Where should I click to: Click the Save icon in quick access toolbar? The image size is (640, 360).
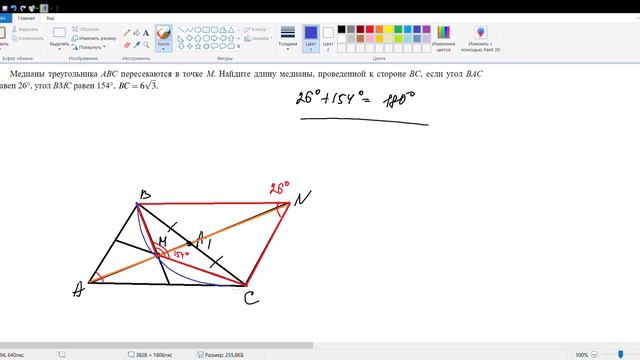point(5,8)
